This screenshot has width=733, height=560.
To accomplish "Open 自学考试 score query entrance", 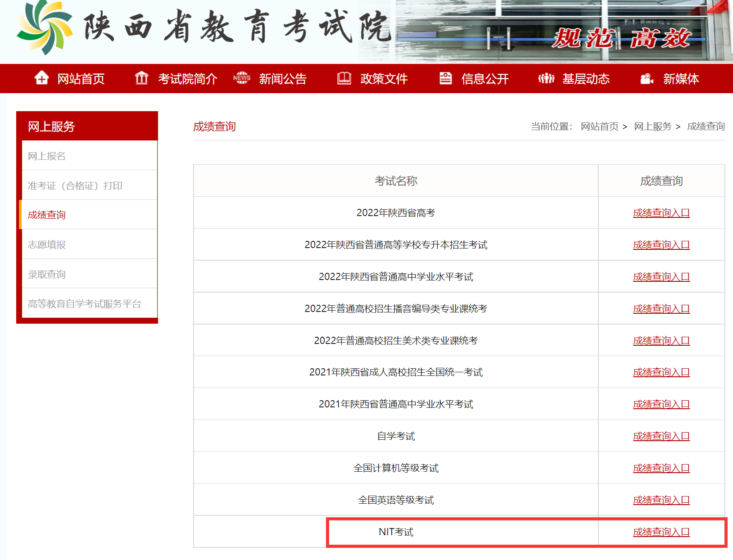I will [x=661, y=436].
